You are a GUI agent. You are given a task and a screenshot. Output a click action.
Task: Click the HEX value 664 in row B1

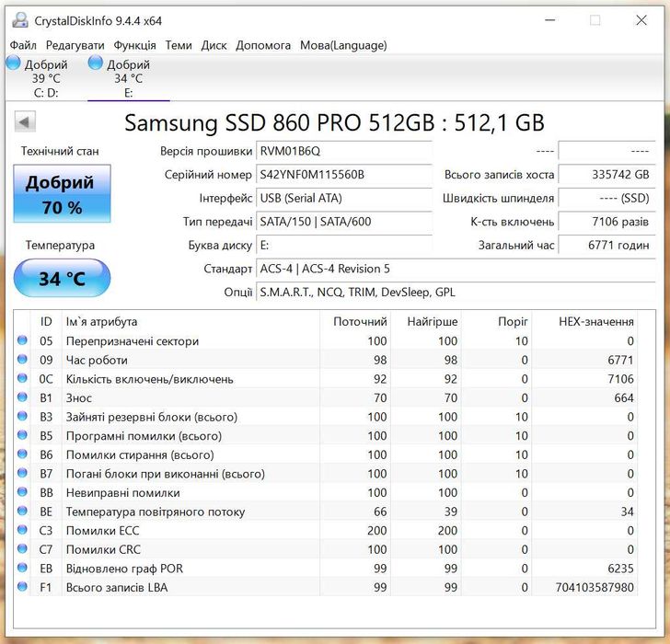pyautogui.click(x=624, y=398)
